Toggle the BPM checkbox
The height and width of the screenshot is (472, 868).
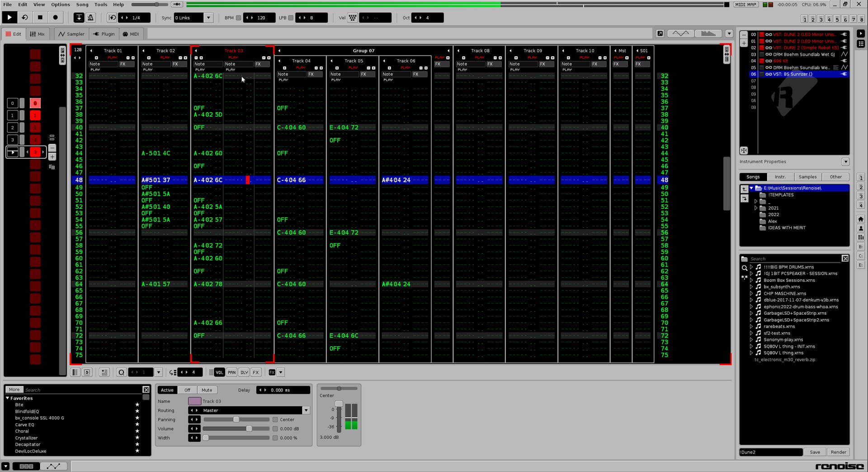238,18
